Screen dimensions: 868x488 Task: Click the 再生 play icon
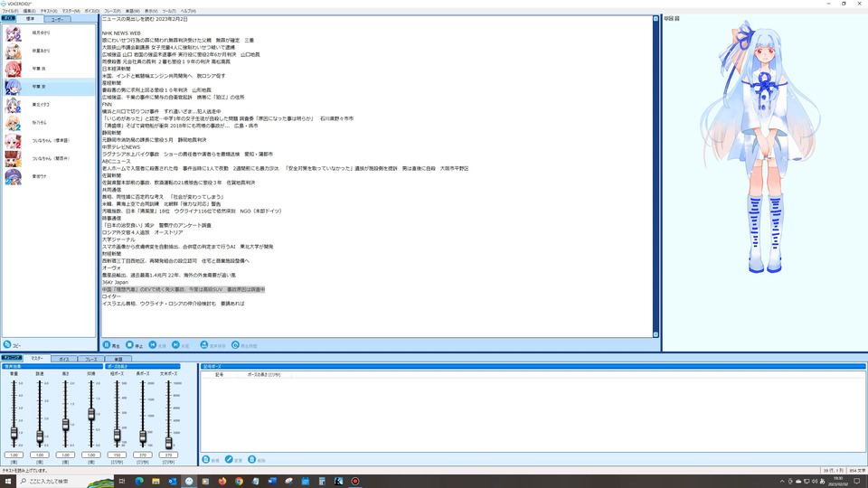click(x=107, y=344)
